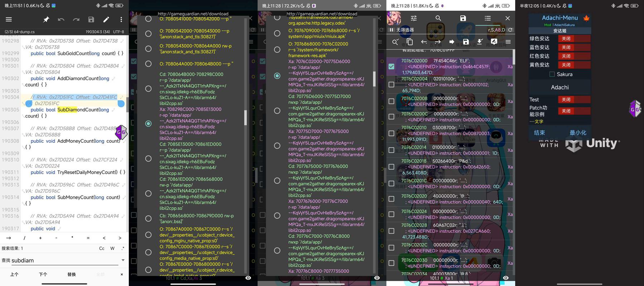
Task: Open the editor overflow three-dot menu
Action: pos(121,20)
